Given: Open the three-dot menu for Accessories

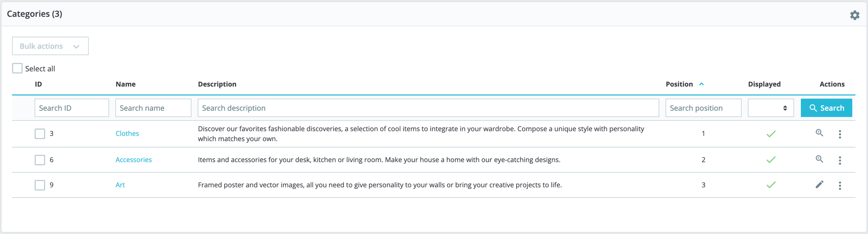Looking at the screenshot, I should coord(840,160).
